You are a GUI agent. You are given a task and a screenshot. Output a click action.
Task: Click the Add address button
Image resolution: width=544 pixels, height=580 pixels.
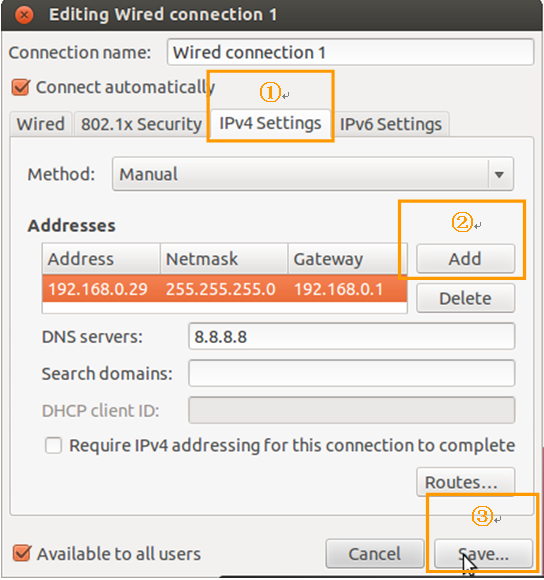(465, 259)
